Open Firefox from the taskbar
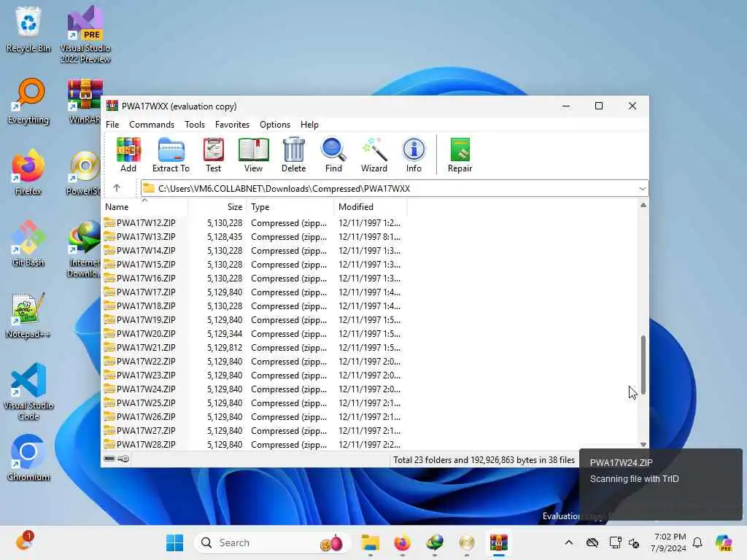Viewport: 747px width, 560px height. 402,542
